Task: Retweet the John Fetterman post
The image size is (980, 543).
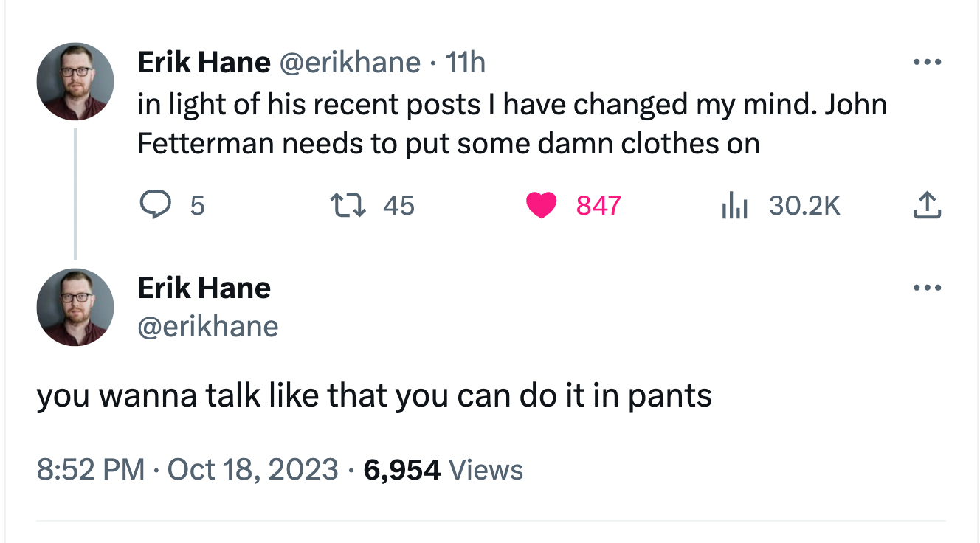Action: (x=347, y=205)
